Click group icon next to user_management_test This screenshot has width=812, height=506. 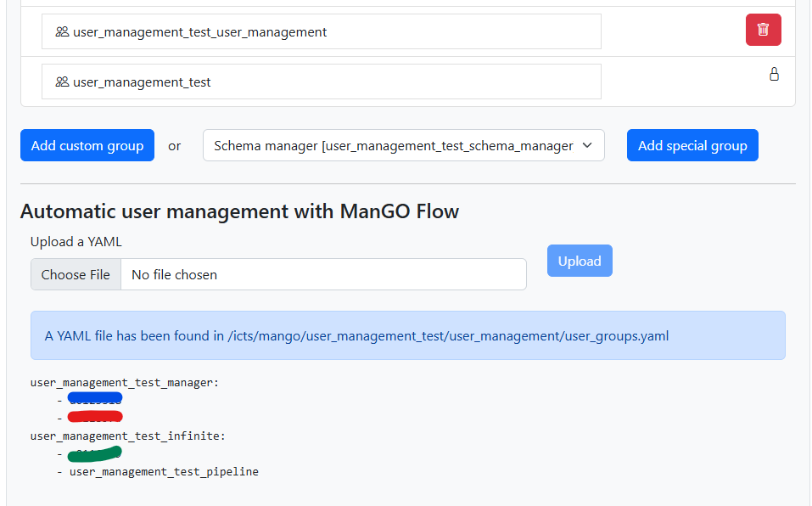[62, 82]
